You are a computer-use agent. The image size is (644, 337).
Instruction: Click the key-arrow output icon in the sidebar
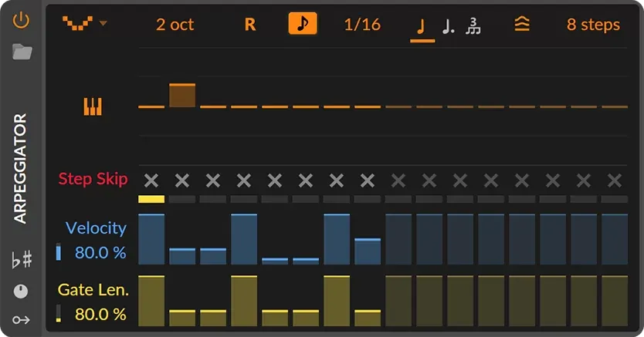(x=21, y=320)
